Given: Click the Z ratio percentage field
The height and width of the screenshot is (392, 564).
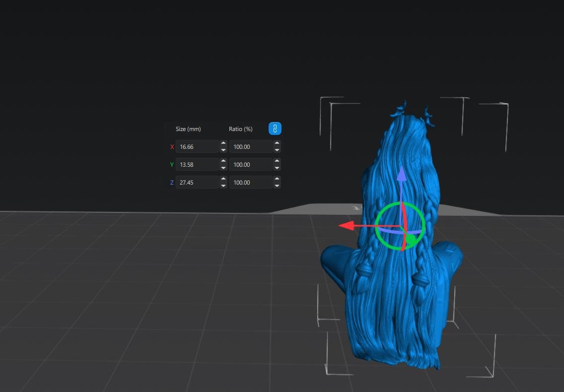Looking at the screenshot, I should [x=251, y=182].
